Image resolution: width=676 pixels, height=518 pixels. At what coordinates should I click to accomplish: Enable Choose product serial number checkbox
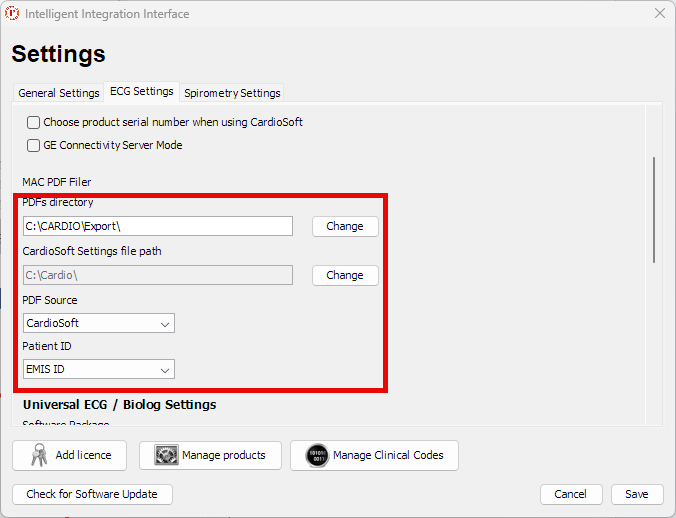click(34, 122)
